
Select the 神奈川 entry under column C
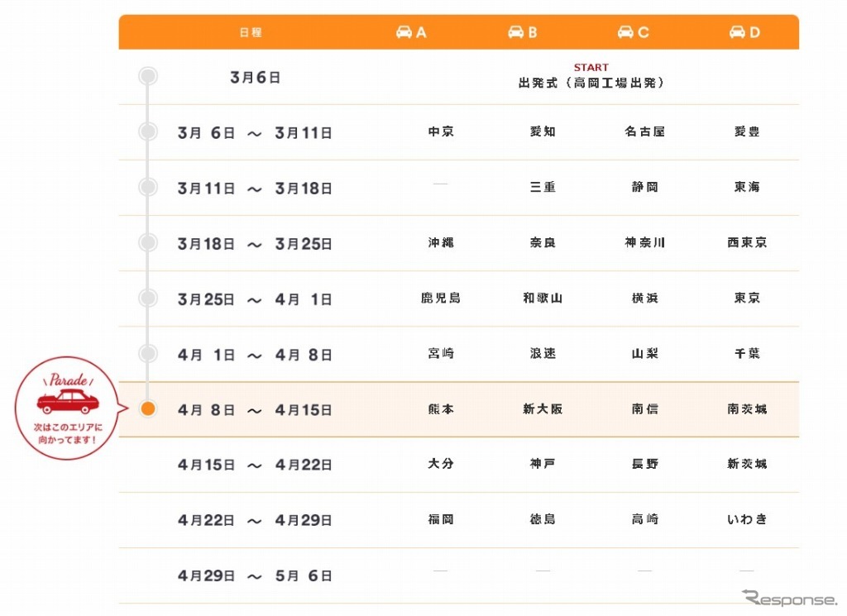point(644,243)
